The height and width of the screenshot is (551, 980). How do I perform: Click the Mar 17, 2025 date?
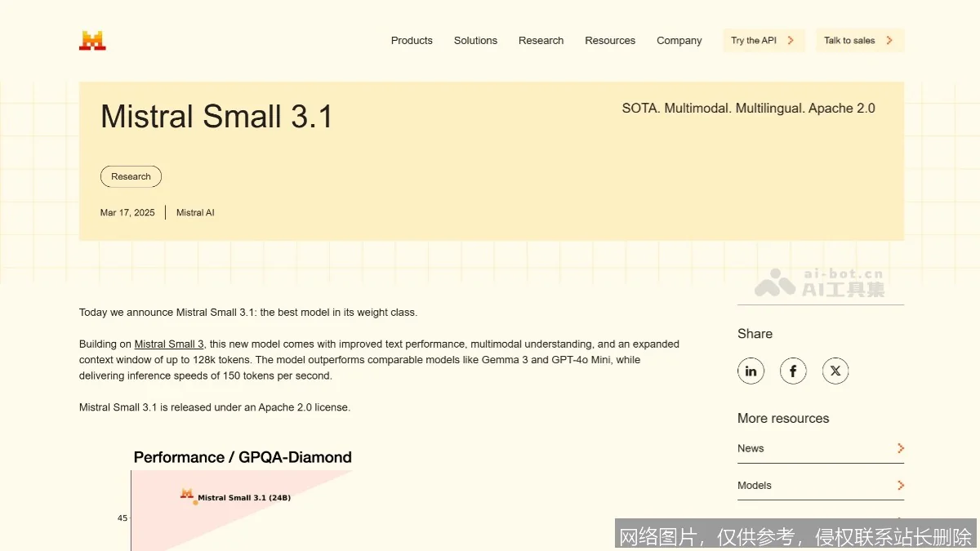(127, 212)
